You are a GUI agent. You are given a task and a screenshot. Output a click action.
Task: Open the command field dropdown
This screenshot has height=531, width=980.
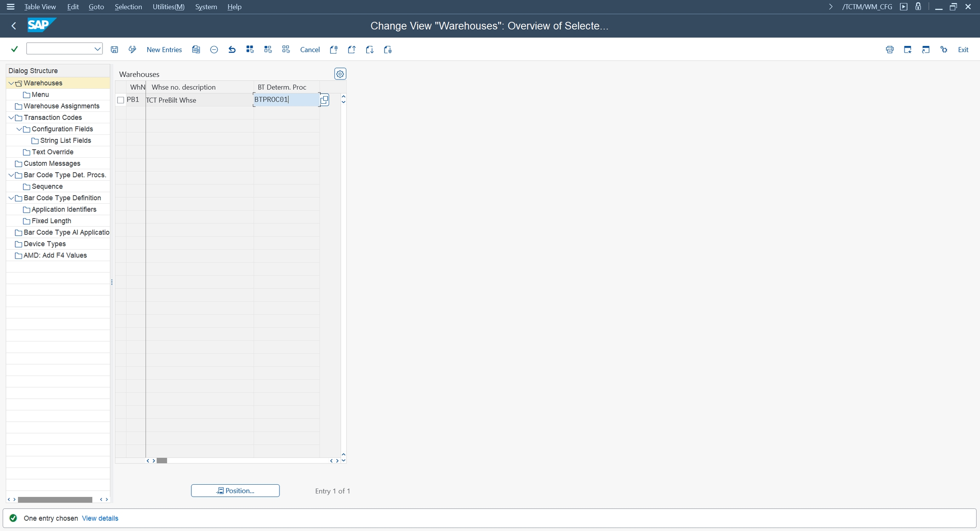pos(97,49)
